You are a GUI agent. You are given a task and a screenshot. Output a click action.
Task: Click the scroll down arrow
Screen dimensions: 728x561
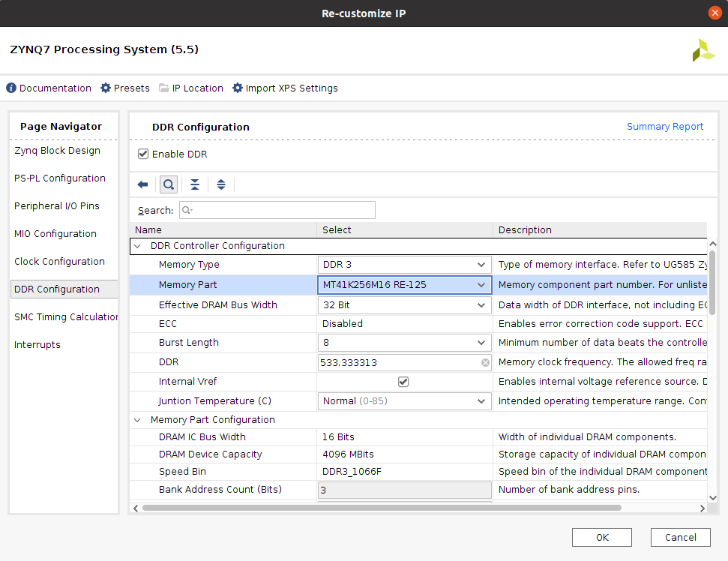click(713, 498)
